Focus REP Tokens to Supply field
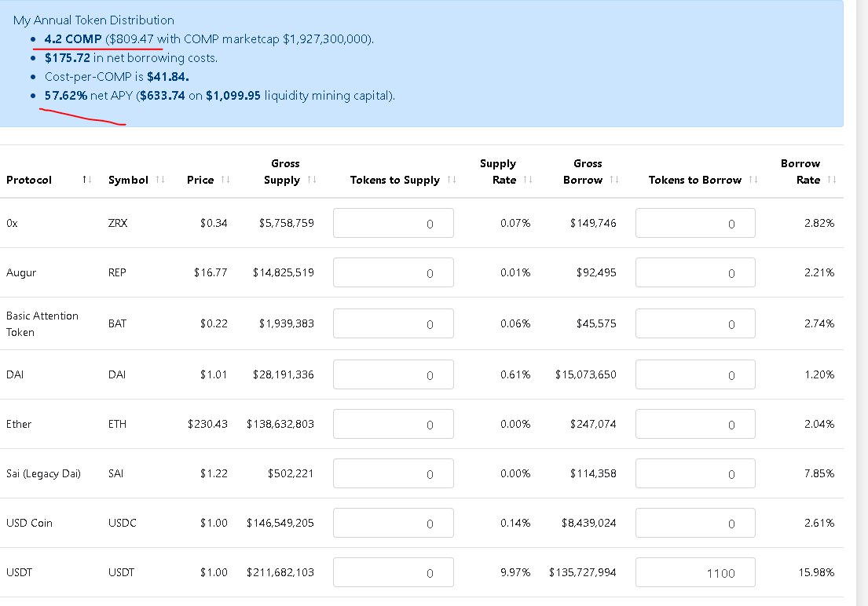The height and width of the screenshot is (606, 868). (x=393, y=272)
